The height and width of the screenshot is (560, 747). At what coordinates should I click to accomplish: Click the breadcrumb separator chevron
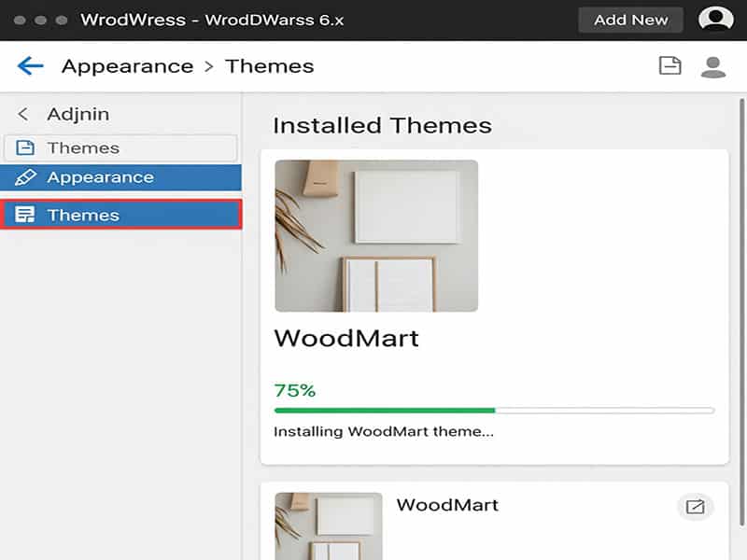[x=208, y=66]
